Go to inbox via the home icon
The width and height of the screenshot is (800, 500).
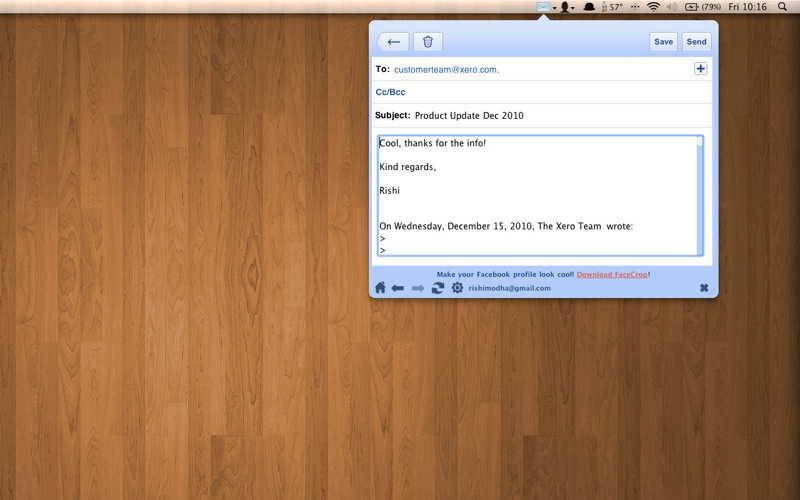point(380,288)
